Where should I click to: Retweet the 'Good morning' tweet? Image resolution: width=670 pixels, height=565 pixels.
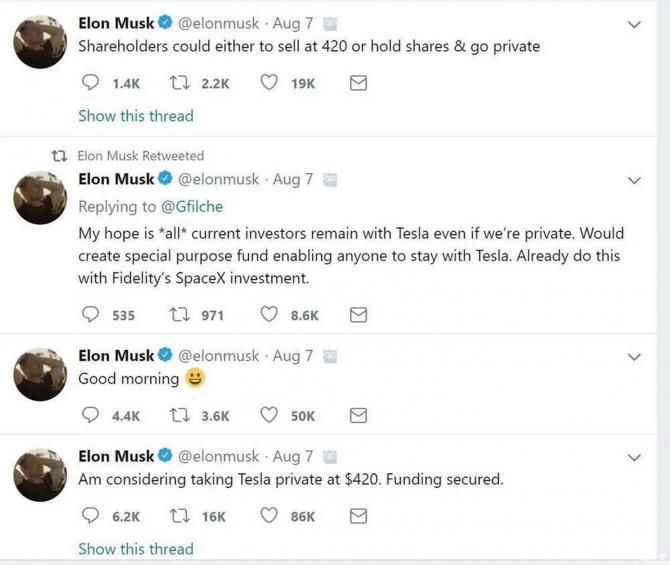tap(182, 415)
